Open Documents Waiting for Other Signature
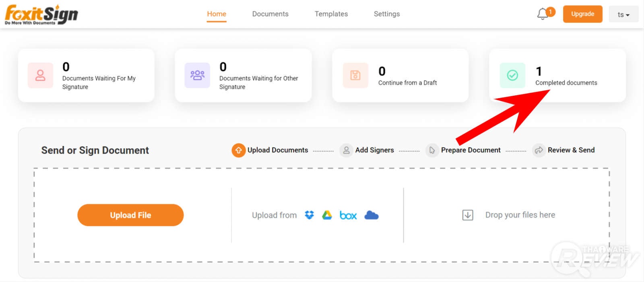The width and height of the screenshot is (644, 282). pyautogui.click(x=243, y=75)
